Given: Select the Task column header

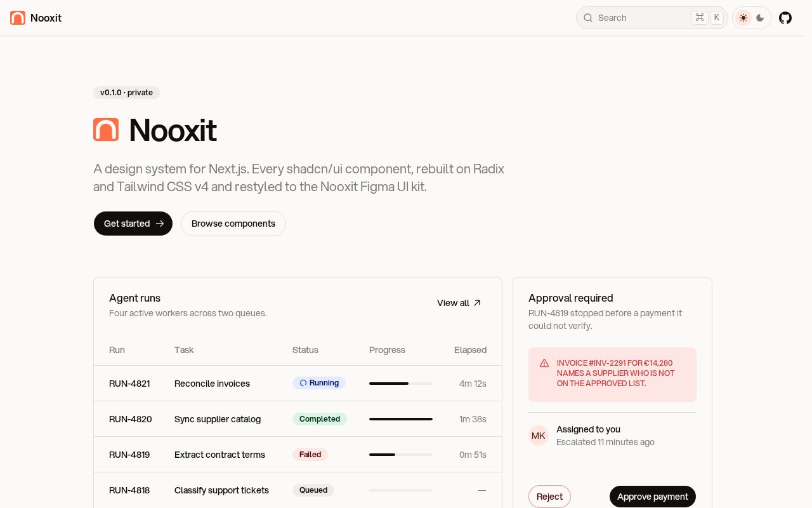Looking at the screenshot, I should tap(184, 350).
